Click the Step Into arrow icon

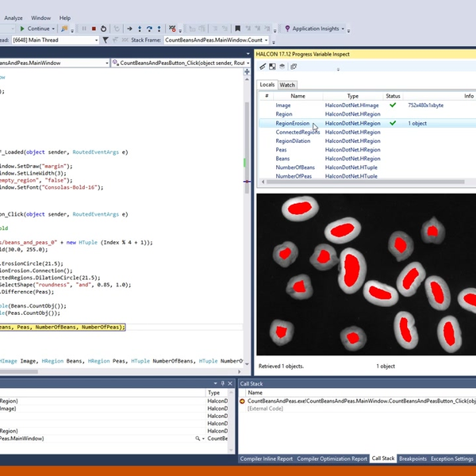click(140, 28)
